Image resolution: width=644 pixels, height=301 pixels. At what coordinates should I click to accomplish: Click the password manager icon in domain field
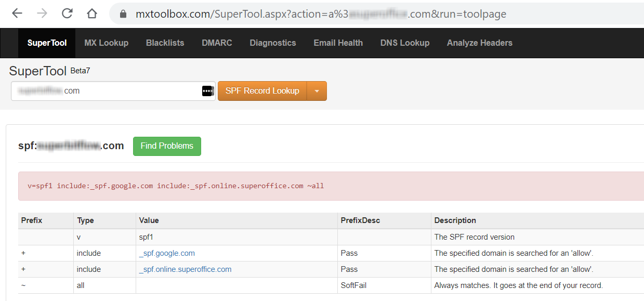[207, 91]
